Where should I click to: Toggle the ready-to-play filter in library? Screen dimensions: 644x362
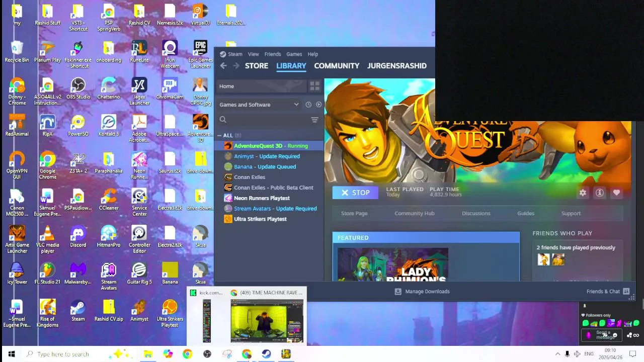pyautogui.click(x=318, y=105)
